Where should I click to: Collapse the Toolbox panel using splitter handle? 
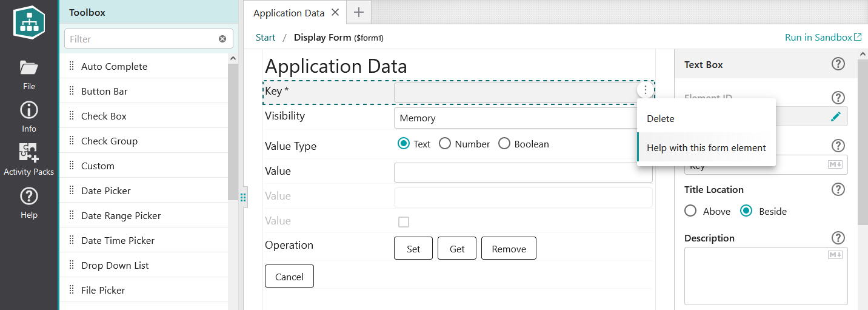pyautogui.click(x=243, y=197)
